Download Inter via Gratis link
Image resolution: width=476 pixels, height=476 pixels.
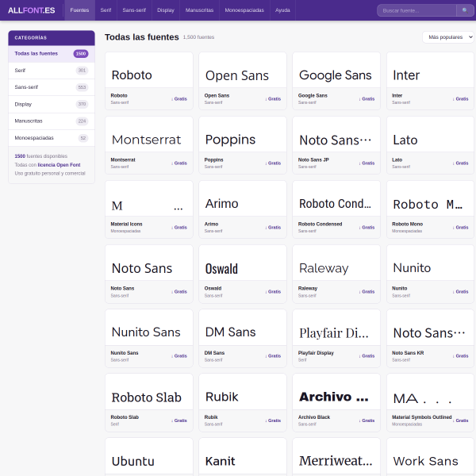pos(460,99)
